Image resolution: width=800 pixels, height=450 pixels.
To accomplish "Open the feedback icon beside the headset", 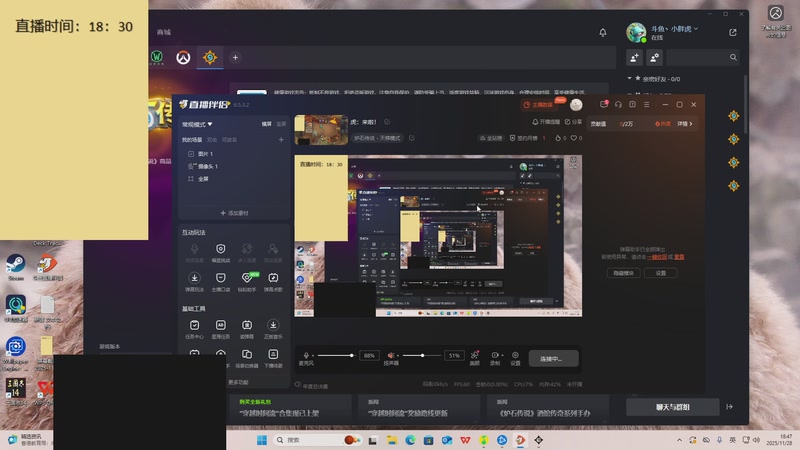I will click(x=632, y=105).
